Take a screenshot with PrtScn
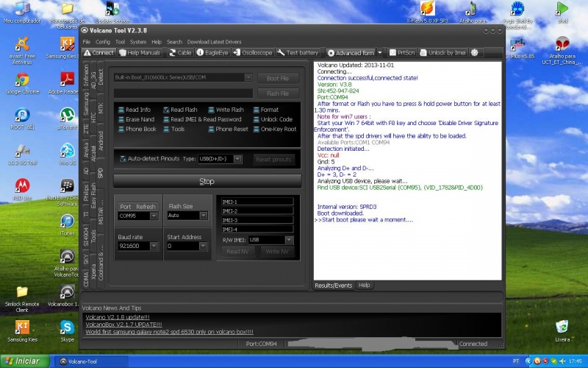This screenshot has height=368, width=588. (402, 53)
